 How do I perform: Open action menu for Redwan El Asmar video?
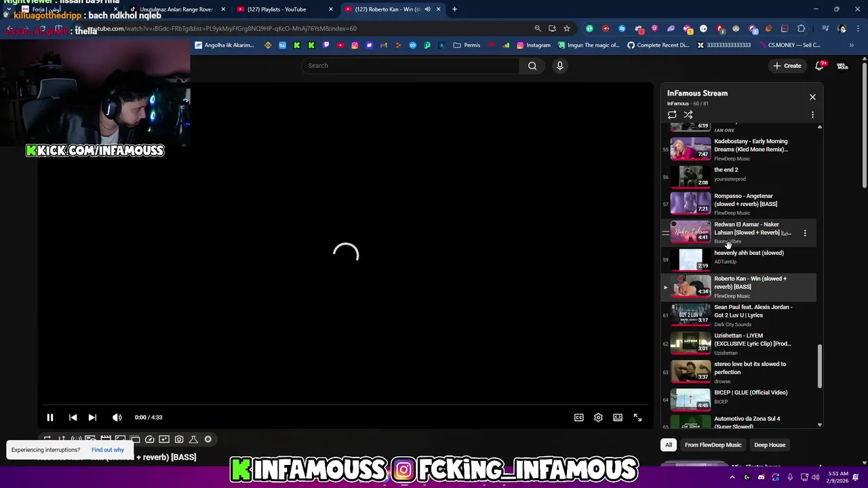(x=805, y=233)
